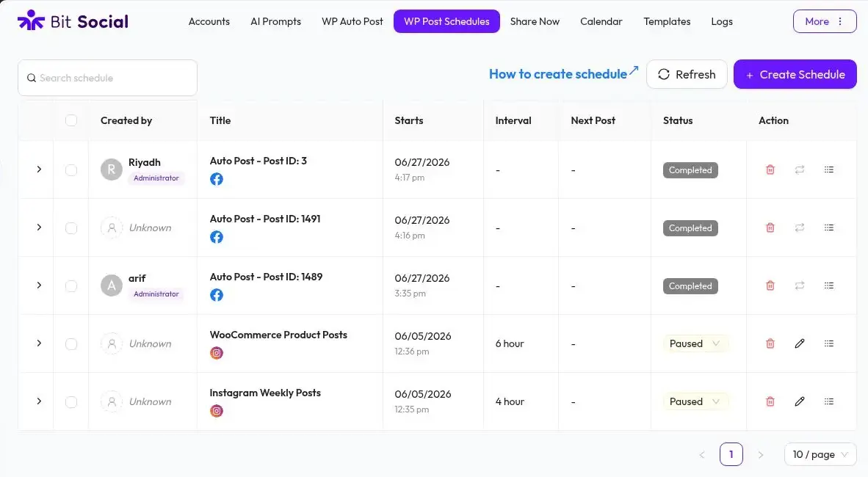868x477 pixels.
Task: Select the WP Post Schedules tab
Action: click(x=446, y=21)
